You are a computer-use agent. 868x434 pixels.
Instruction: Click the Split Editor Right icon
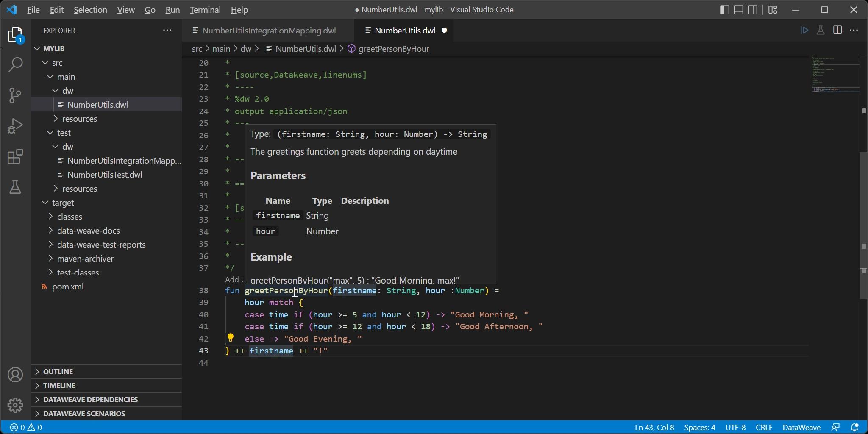point(837,31)
